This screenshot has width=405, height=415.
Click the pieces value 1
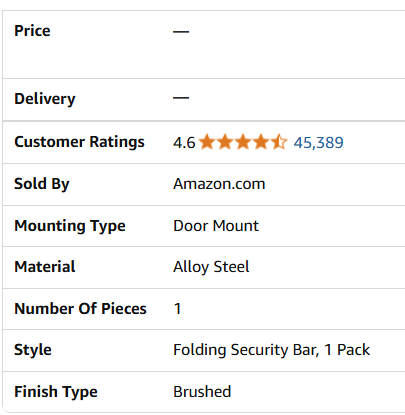(x=177, y=309)
